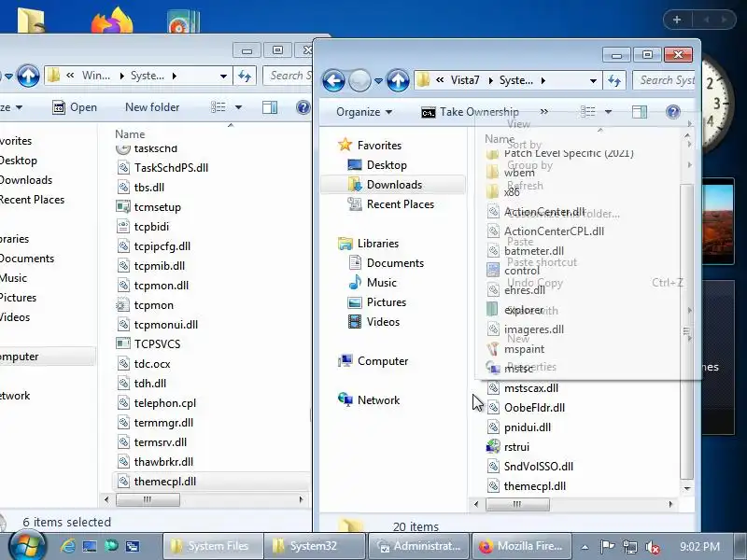Image resolution: width=747 pixels, height=560 pixels.
Task: Click the Up arrow button in the Vista7 window
Action: [x=398, y=80]
